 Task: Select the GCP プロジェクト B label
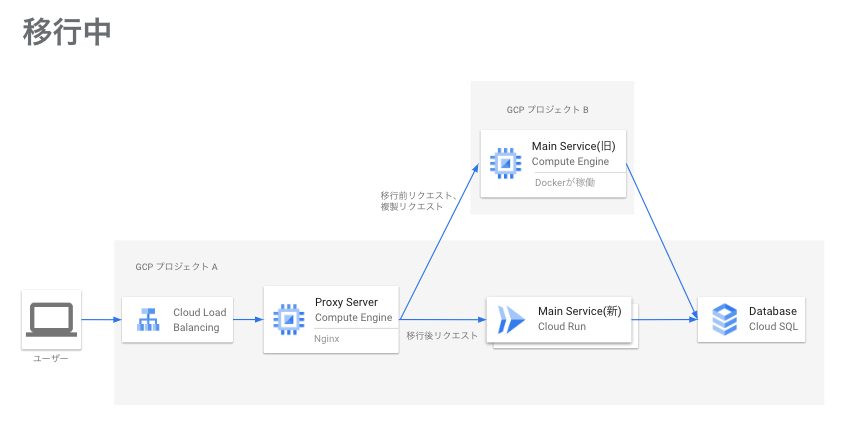pyautogui.click(x=547, y=109)
